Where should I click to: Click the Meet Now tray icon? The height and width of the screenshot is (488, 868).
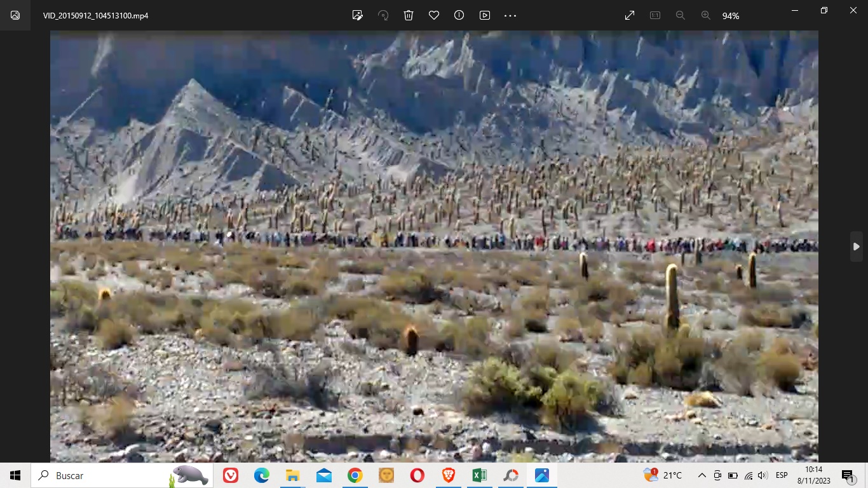pos(717,475)
